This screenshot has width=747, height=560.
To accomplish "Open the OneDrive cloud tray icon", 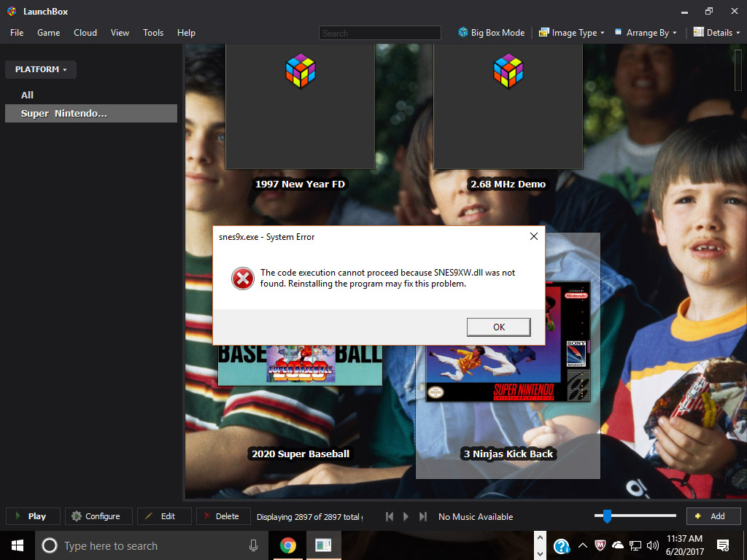I will pyautogui.click(x=617, y=545).
